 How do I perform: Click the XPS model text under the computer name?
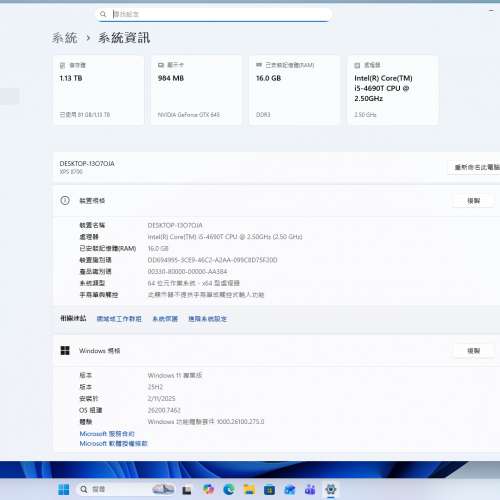[71, 172]
